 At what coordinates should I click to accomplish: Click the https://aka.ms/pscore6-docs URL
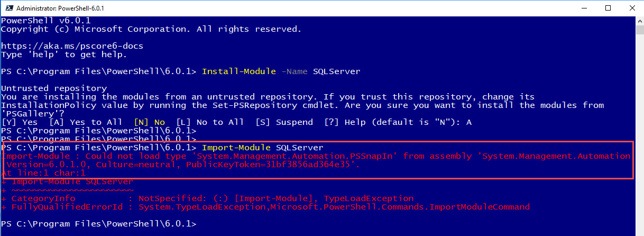pyautogui.click(x=72, y=46)
